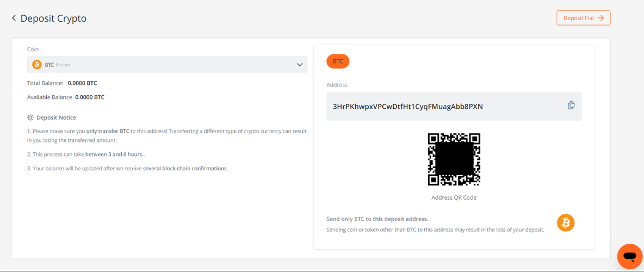Click 'several block chain confirmations' text
Image resolution: width=644 pixels, height=272 pixels.
click(x=185, y=169)
